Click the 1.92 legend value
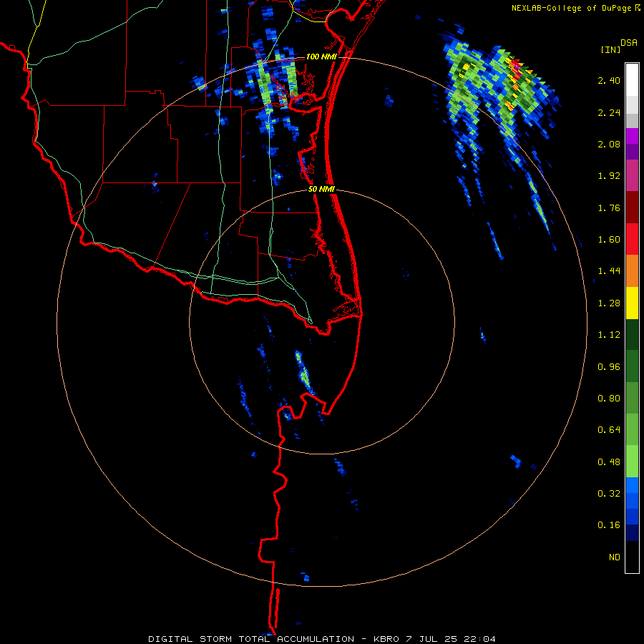 point(609,176)
